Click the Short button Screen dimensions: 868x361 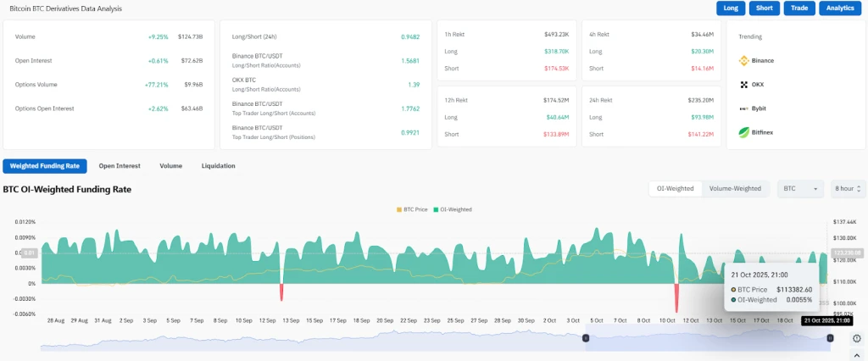765,8
